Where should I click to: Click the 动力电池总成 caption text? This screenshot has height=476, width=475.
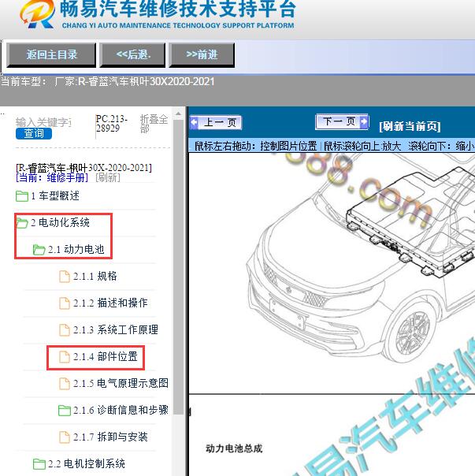tap(234, 448)
